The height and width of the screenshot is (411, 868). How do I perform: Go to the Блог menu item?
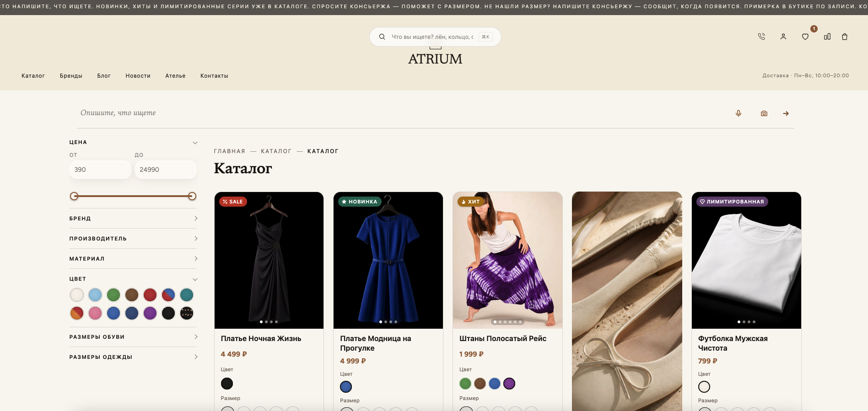point(104,76)
